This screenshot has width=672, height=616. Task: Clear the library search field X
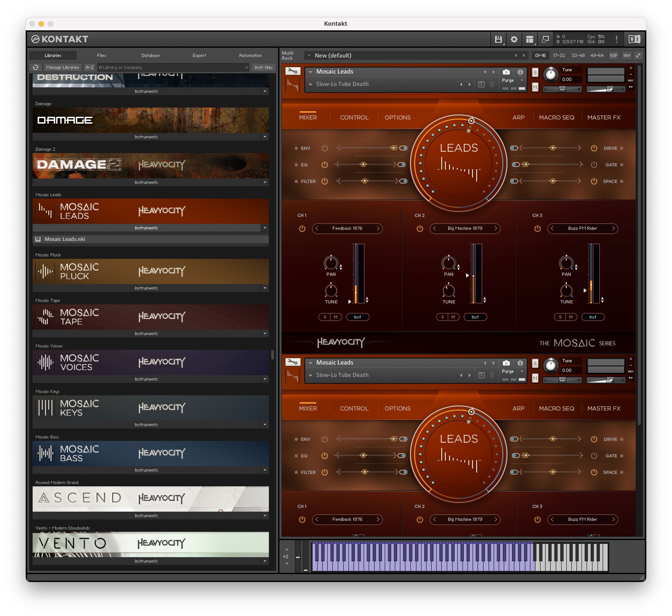[246, 67]
